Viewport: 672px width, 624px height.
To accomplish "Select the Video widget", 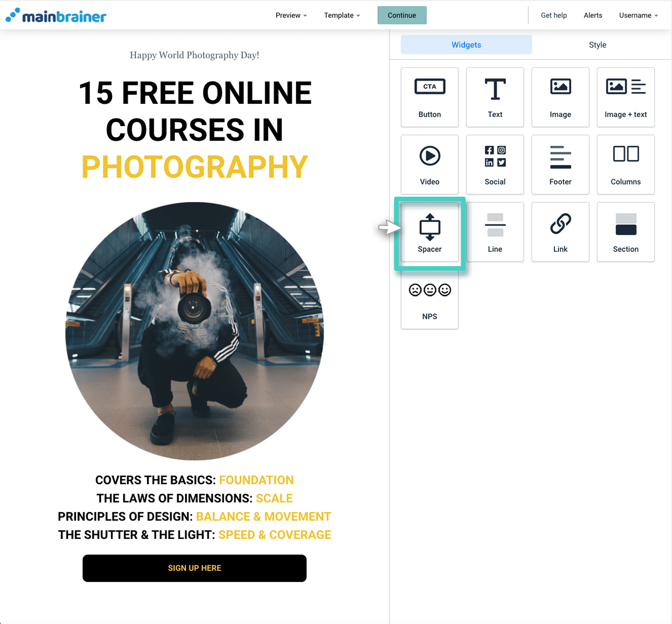I will pyautogui.click(x=429, y=165).
